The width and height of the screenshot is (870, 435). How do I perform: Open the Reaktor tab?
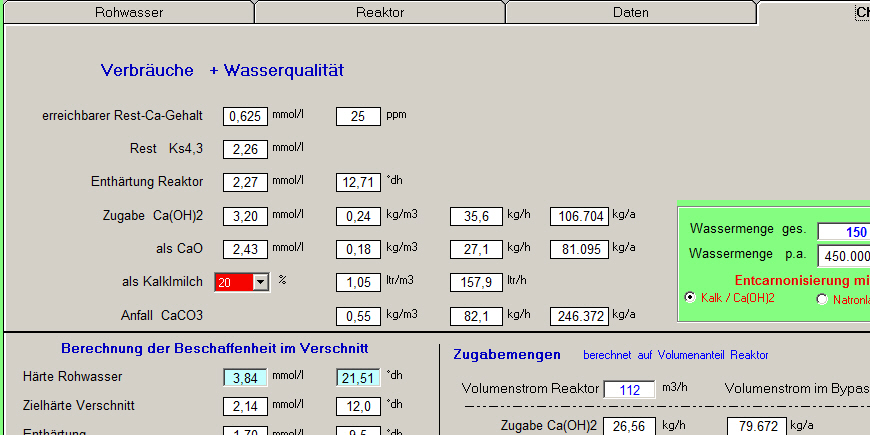380,13
